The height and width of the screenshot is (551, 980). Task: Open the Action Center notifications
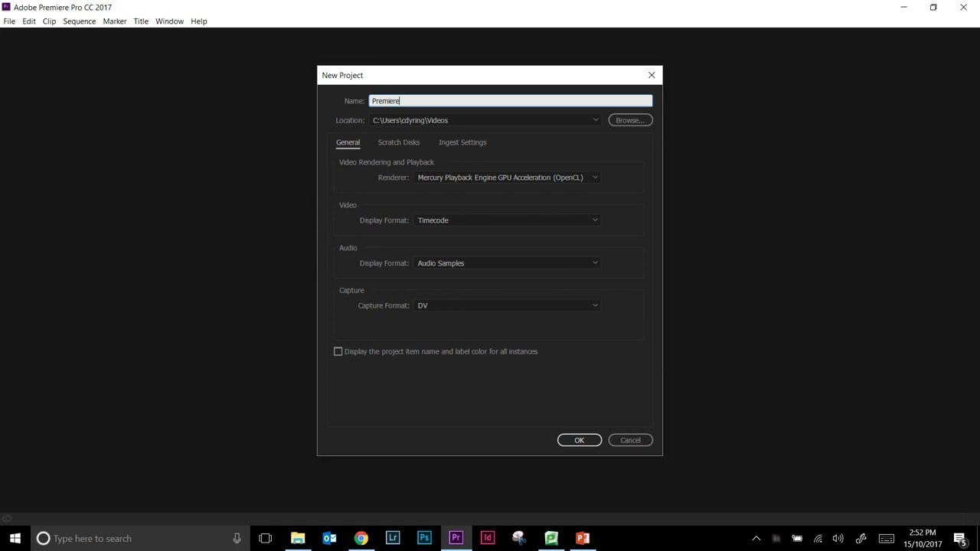960,538
